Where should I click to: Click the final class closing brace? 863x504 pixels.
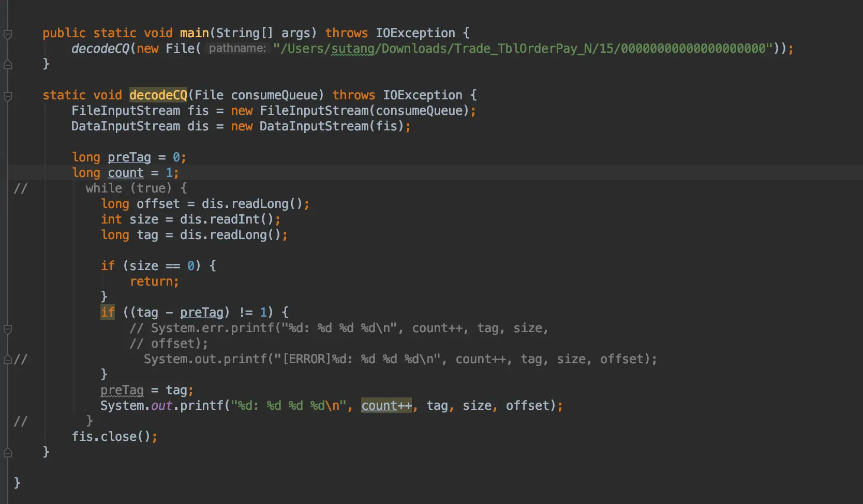pos(17,483)
